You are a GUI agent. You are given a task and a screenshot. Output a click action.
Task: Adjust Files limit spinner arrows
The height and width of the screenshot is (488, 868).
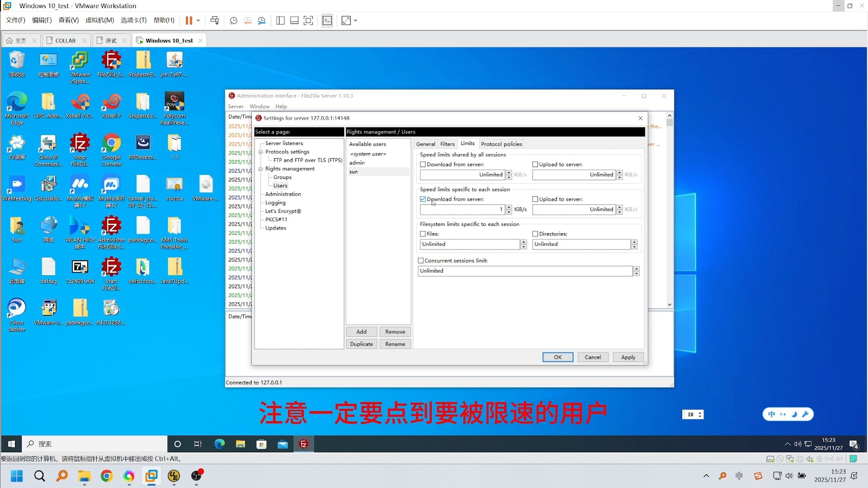point(524,244)
